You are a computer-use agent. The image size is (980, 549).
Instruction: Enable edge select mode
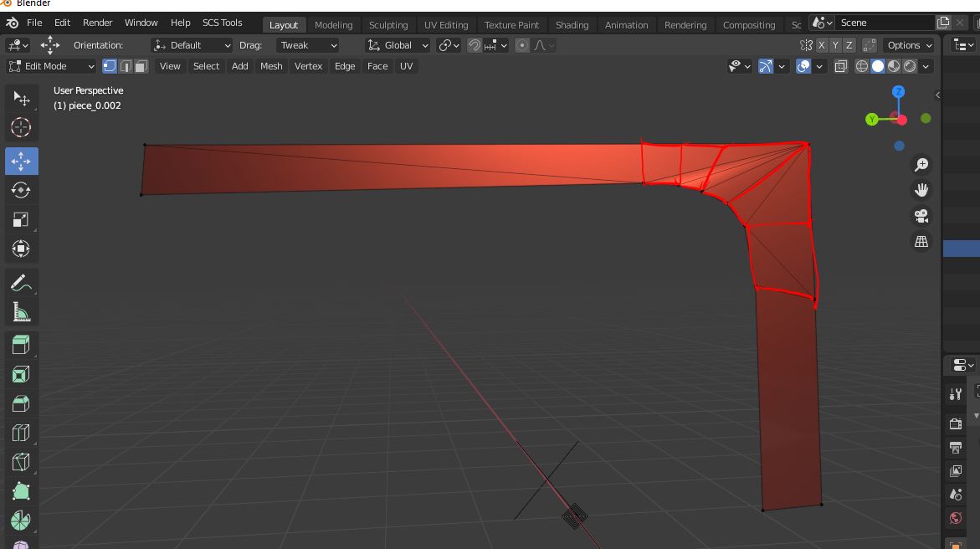[x=126, y=66]
